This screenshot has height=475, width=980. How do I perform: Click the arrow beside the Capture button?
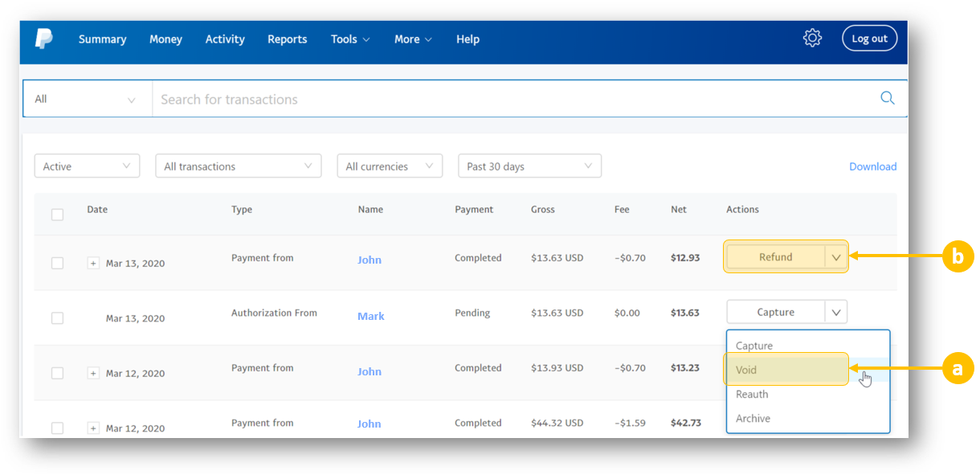coord(835,312)
